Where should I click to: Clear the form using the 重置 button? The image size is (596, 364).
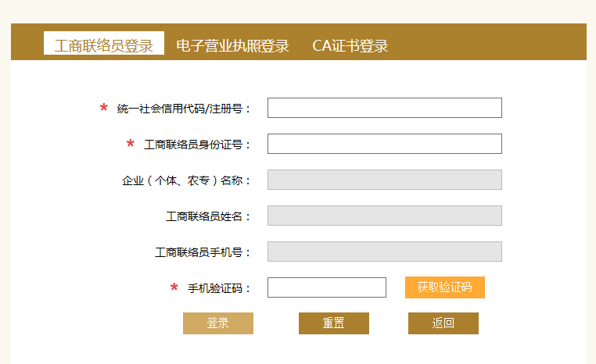pyautogui.click(x=334, y=323)
